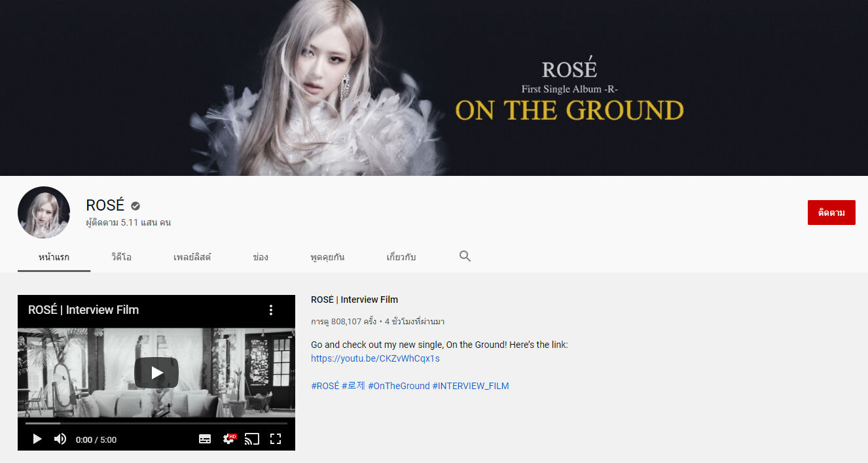The height and width of the screenshot is (463, 868).
Task: Click the play button in the player controls
Action: point(37,439)
